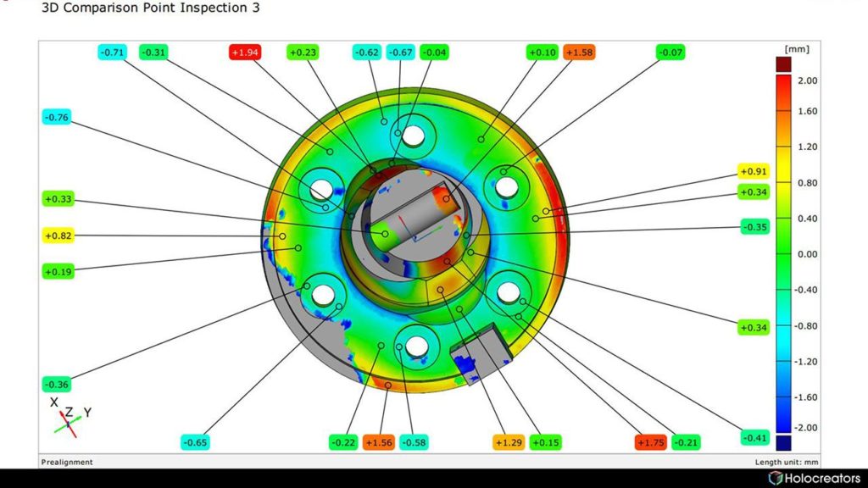
Task: Select the -0.36 deviation label
Action: click(57, 385)
